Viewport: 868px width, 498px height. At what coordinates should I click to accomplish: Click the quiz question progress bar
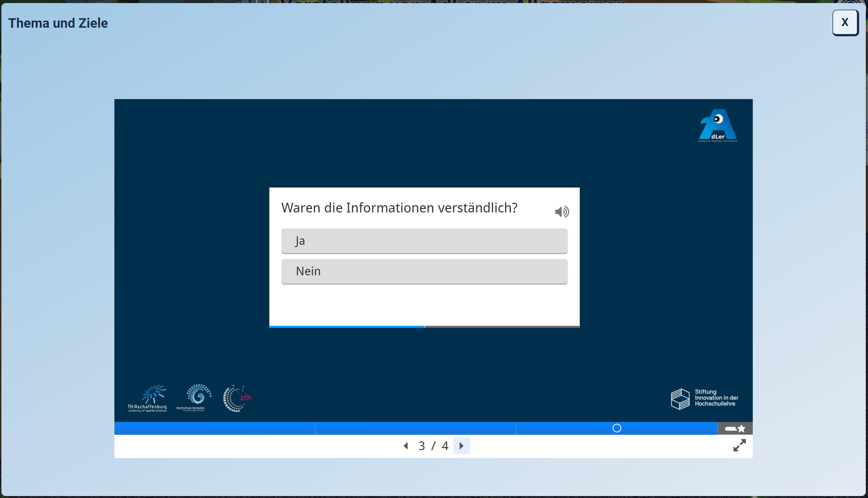point(424,327)
